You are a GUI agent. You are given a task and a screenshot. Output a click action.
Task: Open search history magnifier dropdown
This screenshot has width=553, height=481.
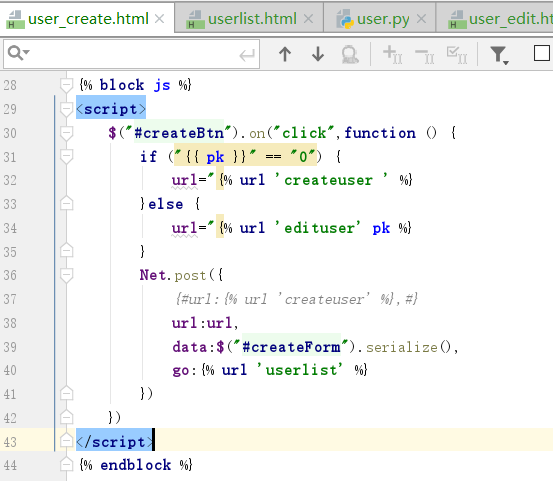[18, 53]
